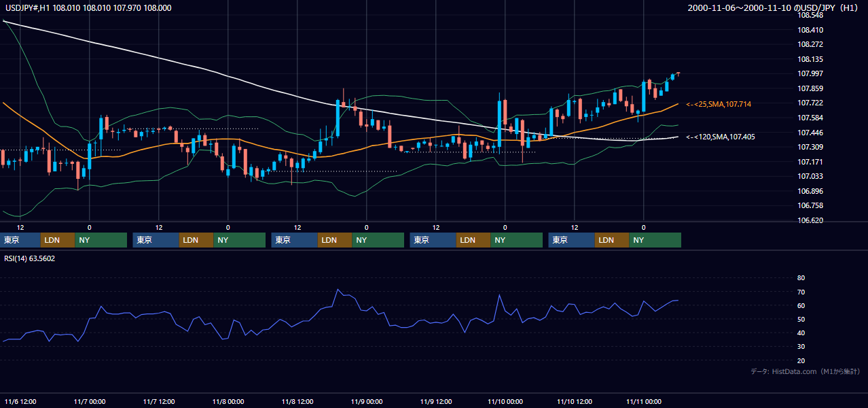Click price axis label 107.859
This screenshot has width=868, height=408.
pos(811,88)
